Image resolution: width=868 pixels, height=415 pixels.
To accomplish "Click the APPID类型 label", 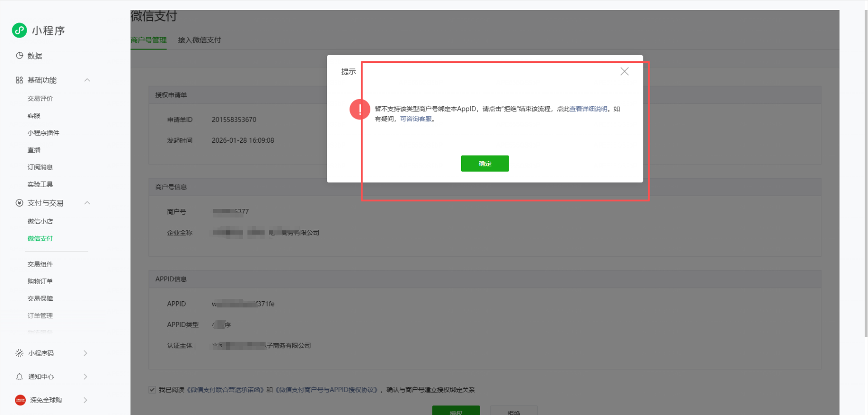I will pos(183,325).
